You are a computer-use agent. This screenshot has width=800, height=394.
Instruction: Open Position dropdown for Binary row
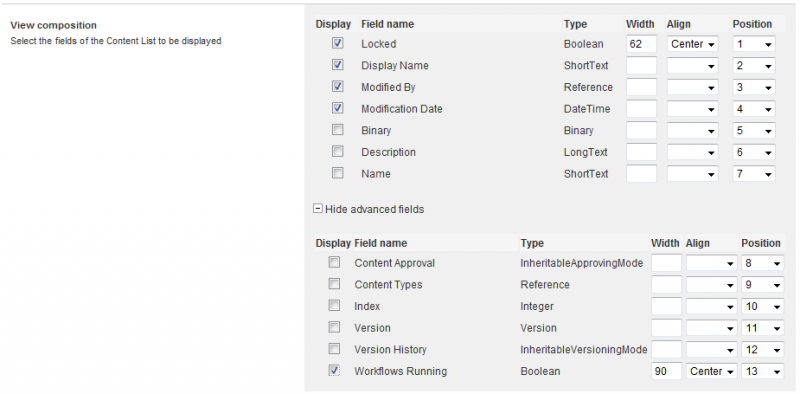(x=754, y=131)
